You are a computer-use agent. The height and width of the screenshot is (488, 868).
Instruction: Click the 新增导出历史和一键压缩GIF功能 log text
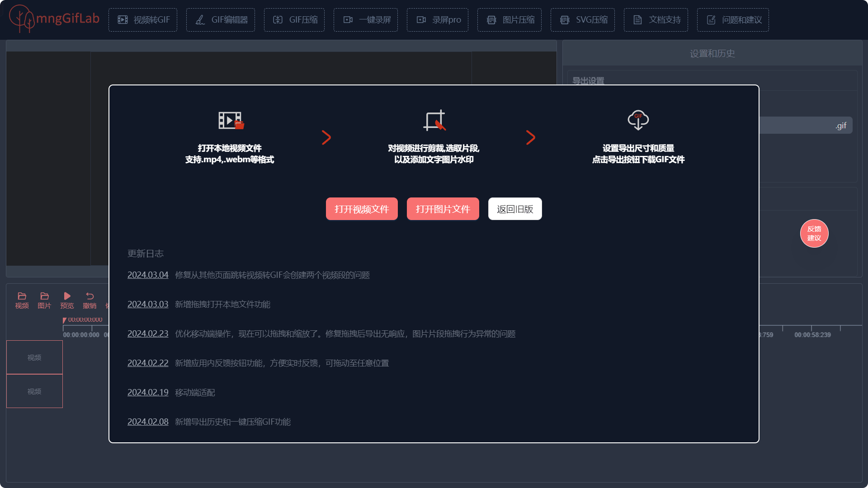[233, 422]
